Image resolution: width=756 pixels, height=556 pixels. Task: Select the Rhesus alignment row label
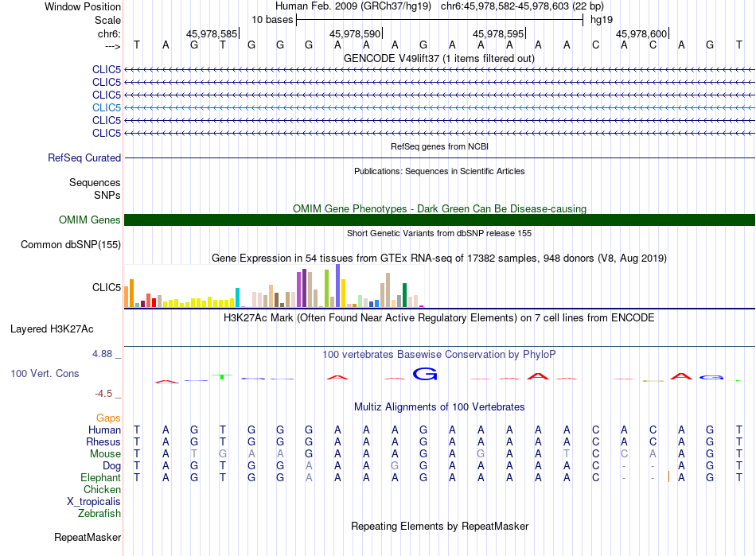coord(104,441)
